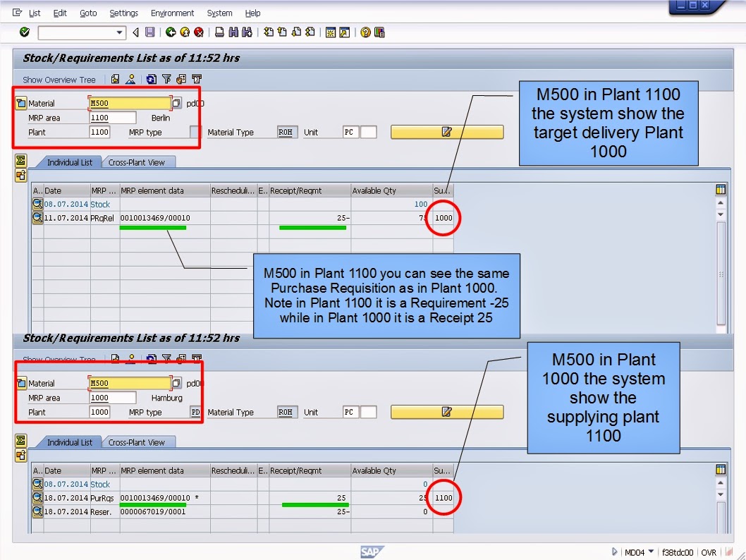Viewport: 746px width, 560px height.
Task: Click icon right of filter funnel, Berlin toolbar
Action: click(x=181, y=79)
